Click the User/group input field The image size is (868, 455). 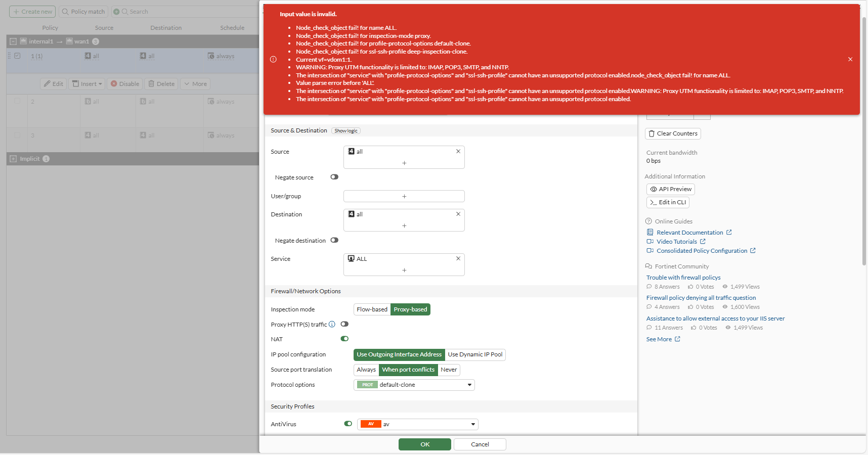click(x=404, y=196)
